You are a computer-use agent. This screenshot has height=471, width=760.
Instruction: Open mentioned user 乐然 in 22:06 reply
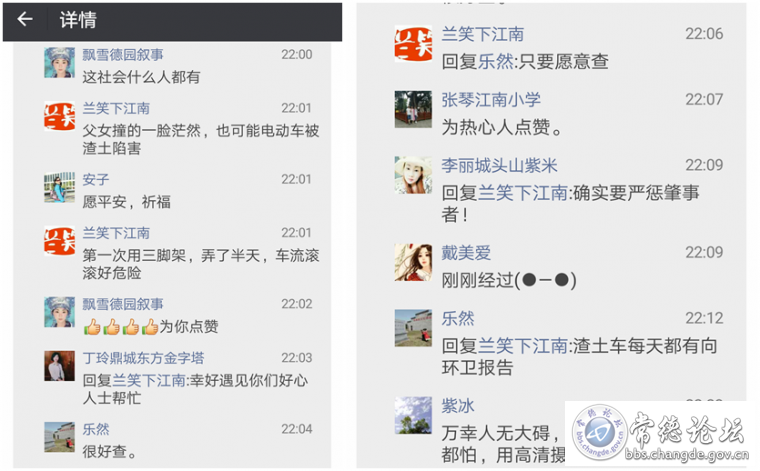pyautogui.click(x=495, y=62)
